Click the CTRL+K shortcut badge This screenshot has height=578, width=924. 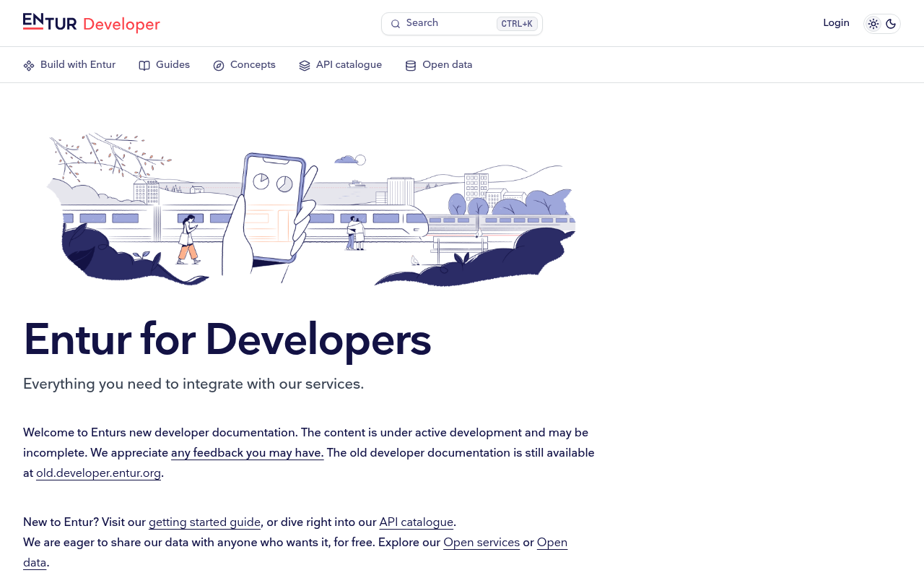[517, 24]
